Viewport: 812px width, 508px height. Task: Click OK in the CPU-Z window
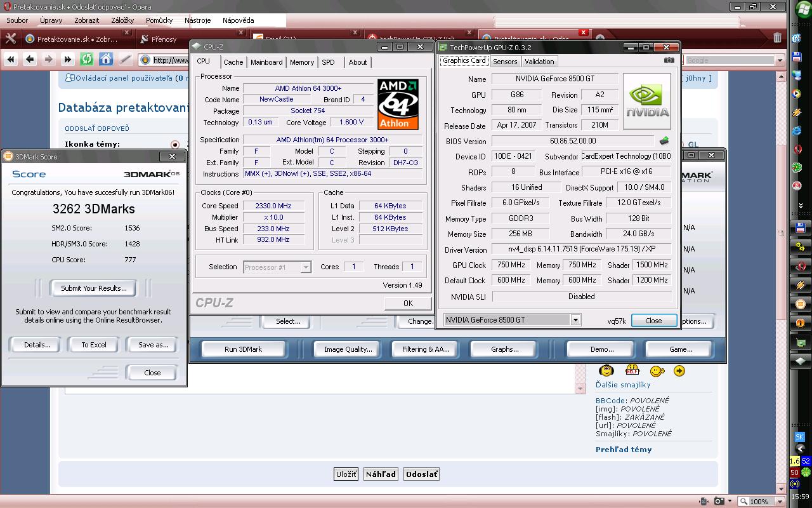[408, 304]
